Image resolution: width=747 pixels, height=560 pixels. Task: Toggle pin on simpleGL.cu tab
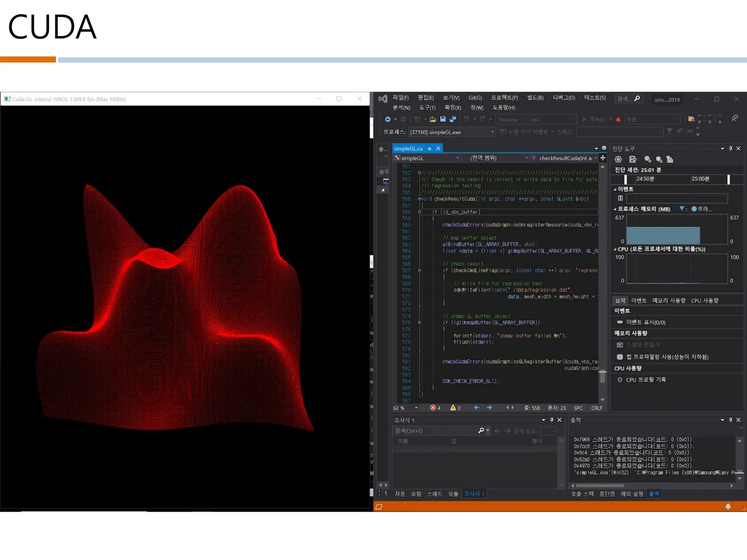(x=429, y=149)
